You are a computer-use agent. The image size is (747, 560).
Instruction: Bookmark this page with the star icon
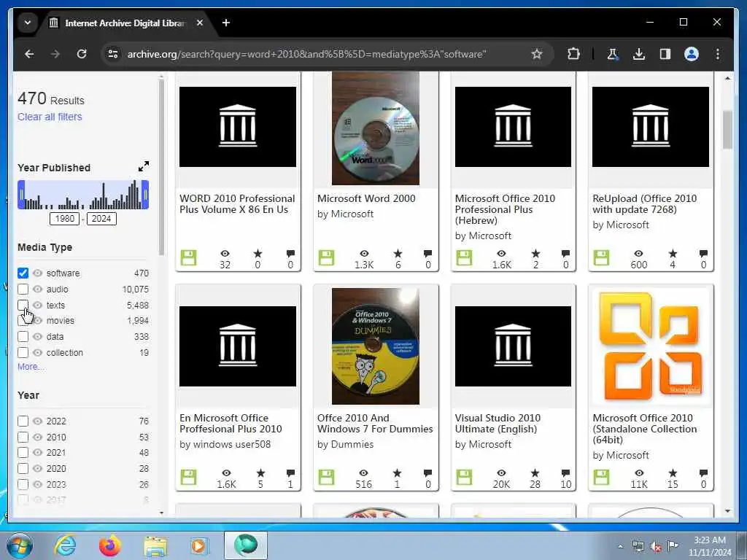(x=537, y=54)
